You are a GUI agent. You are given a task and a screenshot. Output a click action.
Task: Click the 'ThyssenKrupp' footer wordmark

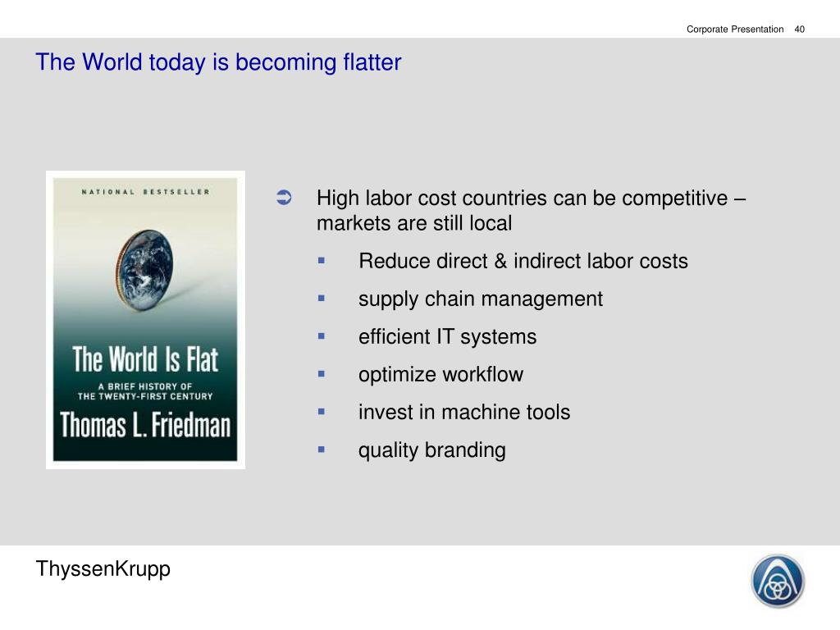pyautogui.click(x=103, y=569)
